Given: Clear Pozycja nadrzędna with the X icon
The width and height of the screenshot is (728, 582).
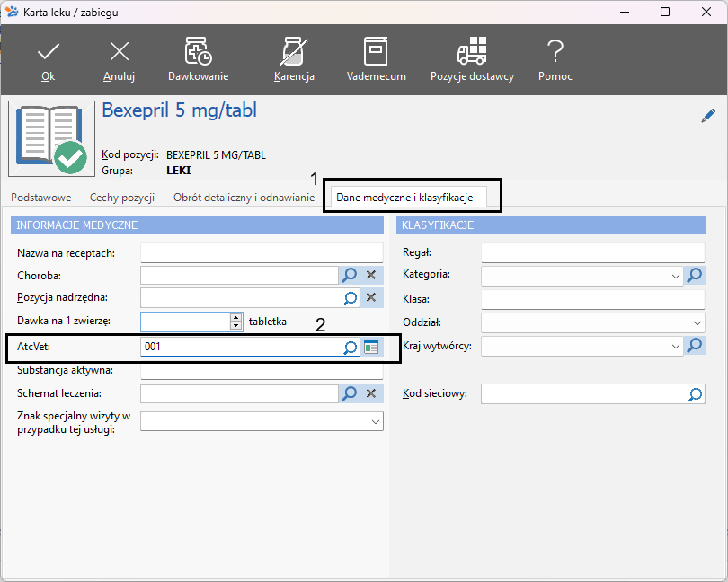Looking at the screenshot, I should (371, 297).
